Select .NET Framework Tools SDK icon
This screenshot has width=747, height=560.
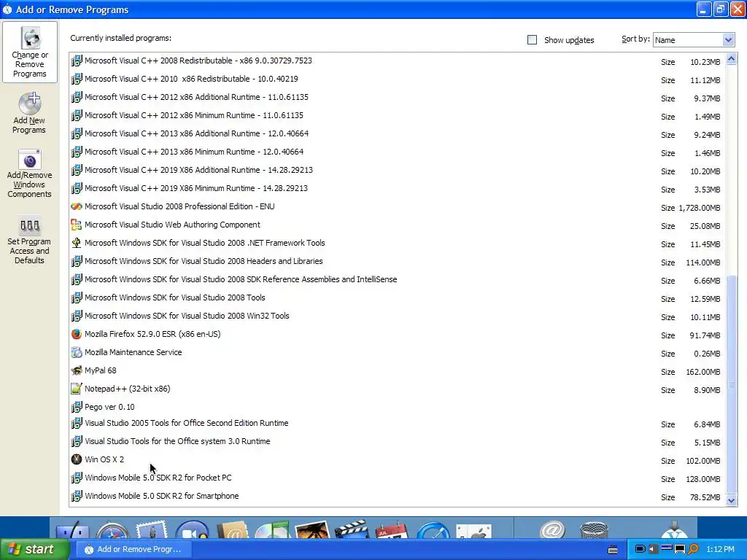pos(76,243)
